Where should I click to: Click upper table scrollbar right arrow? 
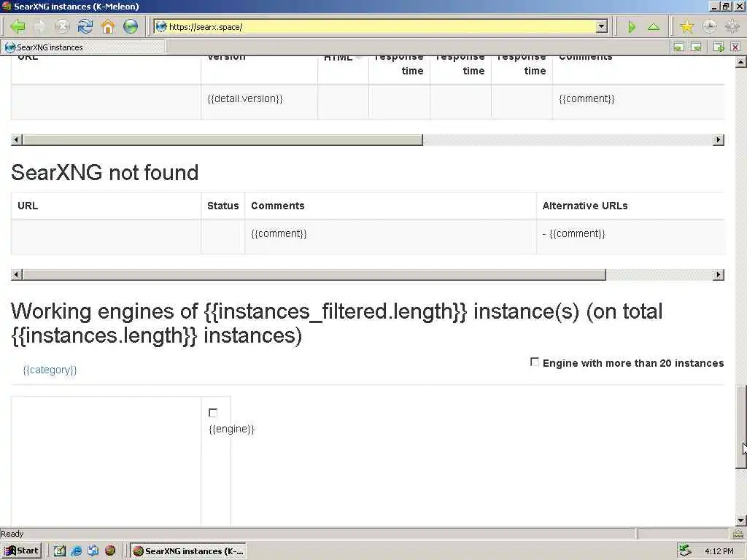tap(719, 139)
